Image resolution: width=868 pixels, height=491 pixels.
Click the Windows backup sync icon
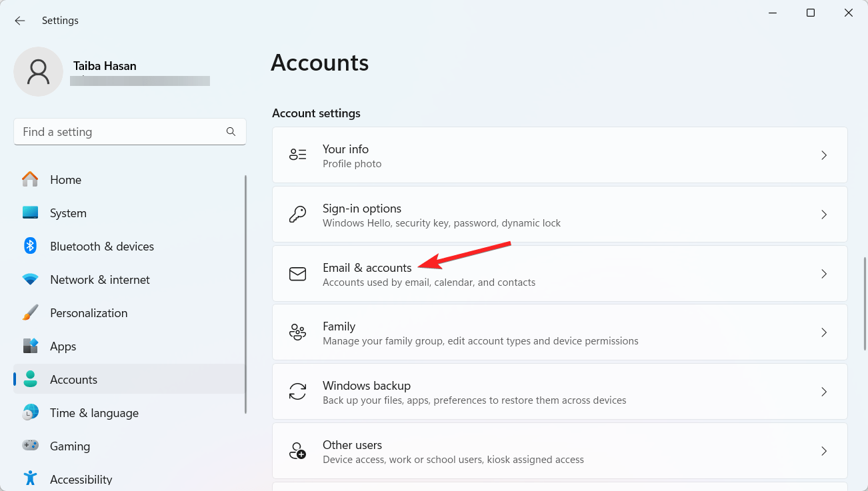(x=297, y=392)
